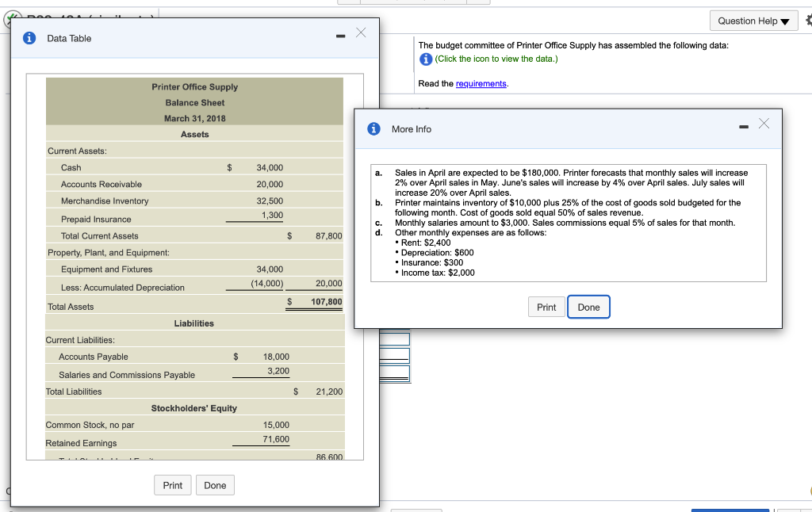Image resolution: width=812 pixels, height=512 pixels.
Task: Open the Question Help dropdown
Action: coord(753,21)
